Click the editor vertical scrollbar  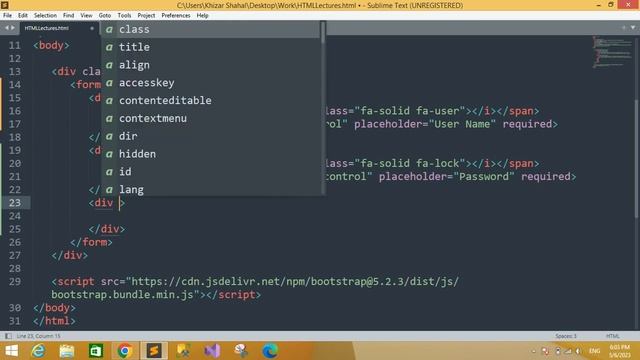tap(637, 159)
